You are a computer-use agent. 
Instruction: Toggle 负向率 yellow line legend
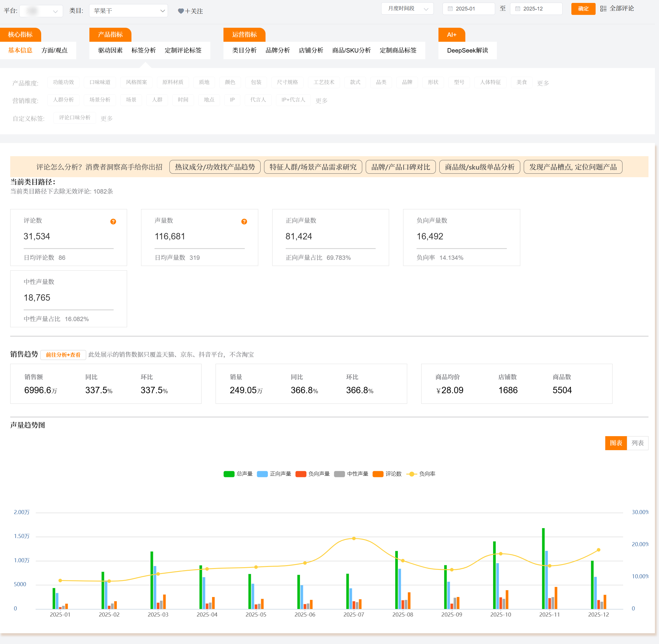coord(412,474)
